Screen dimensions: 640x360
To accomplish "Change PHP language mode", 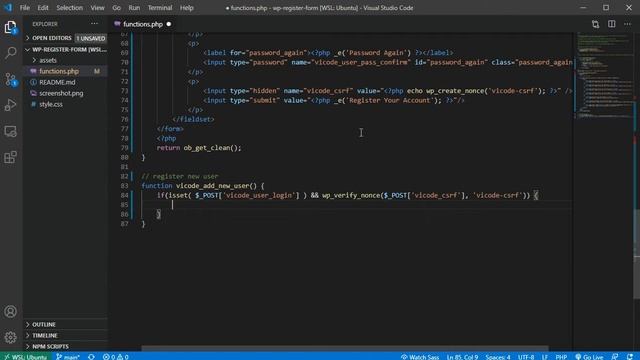I will tap(561, 357).
